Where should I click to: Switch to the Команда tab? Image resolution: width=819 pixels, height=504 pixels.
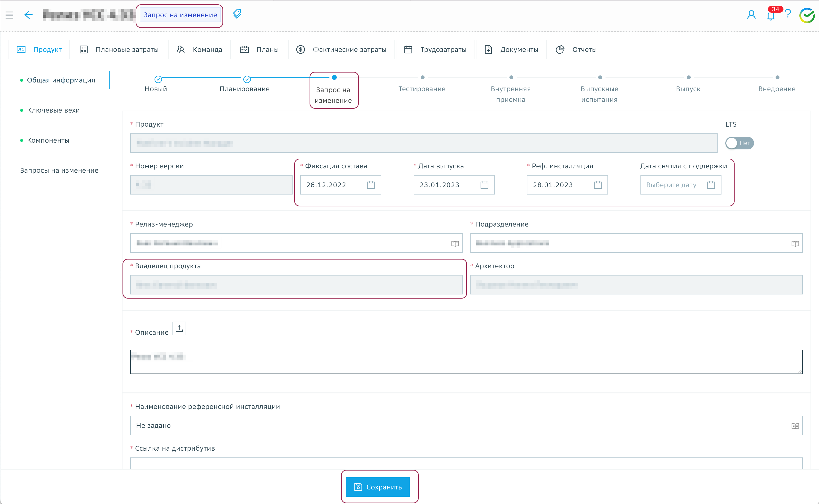[200, 50]
